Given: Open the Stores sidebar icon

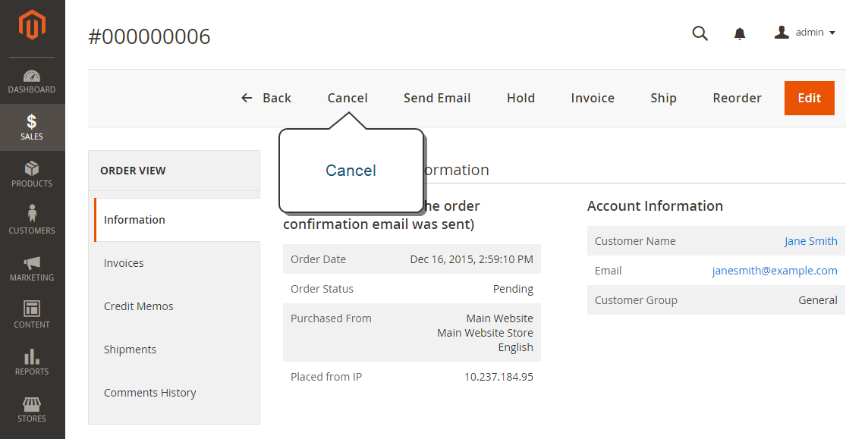Looking at the screenshot, I should 32,403.
